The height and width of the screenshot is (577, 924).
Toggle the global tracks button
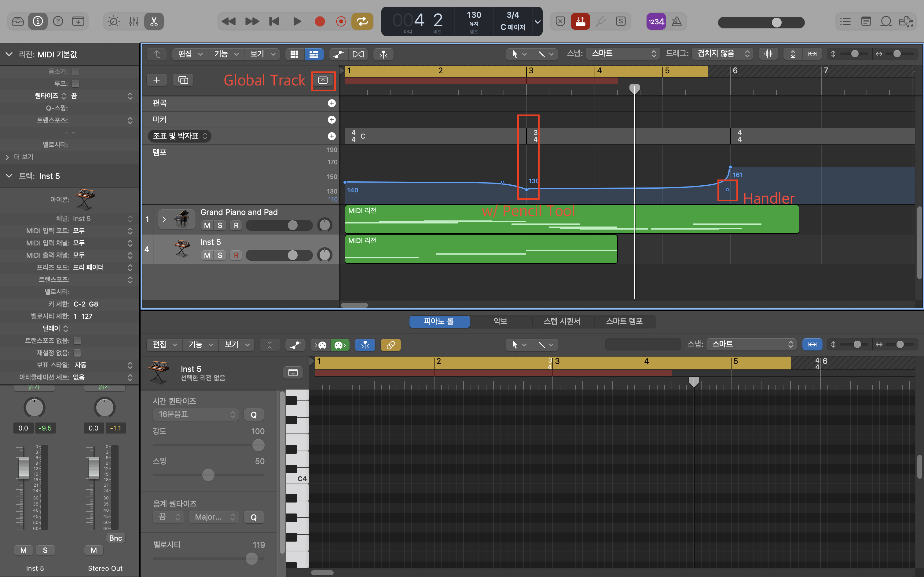pos(323,80)
